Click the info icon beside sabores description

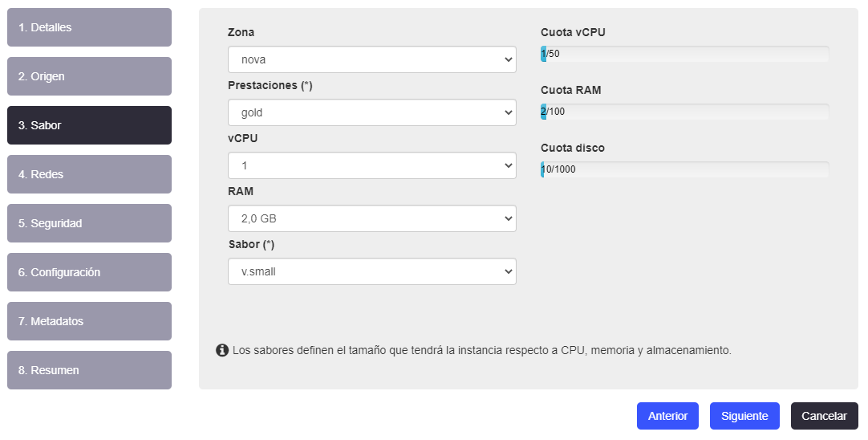222,350
